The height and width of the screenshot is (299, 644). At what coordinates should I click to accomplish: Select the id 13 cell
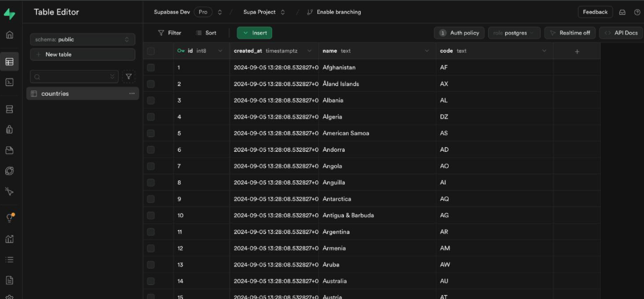201,264
